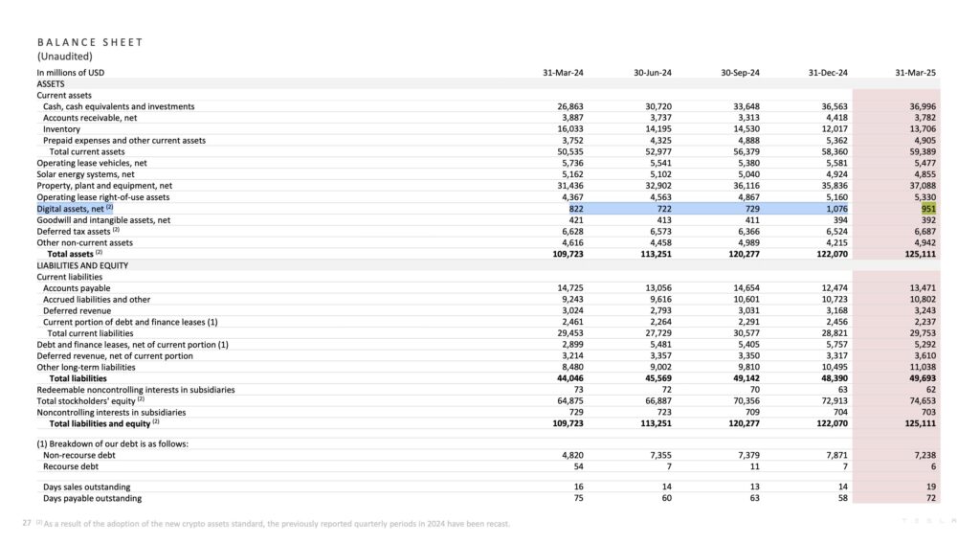Click the "LIABILITIES AND EQUITY" section header
Image resolution: width=980 pixels, height=544 pixels.
coord(82,265)
